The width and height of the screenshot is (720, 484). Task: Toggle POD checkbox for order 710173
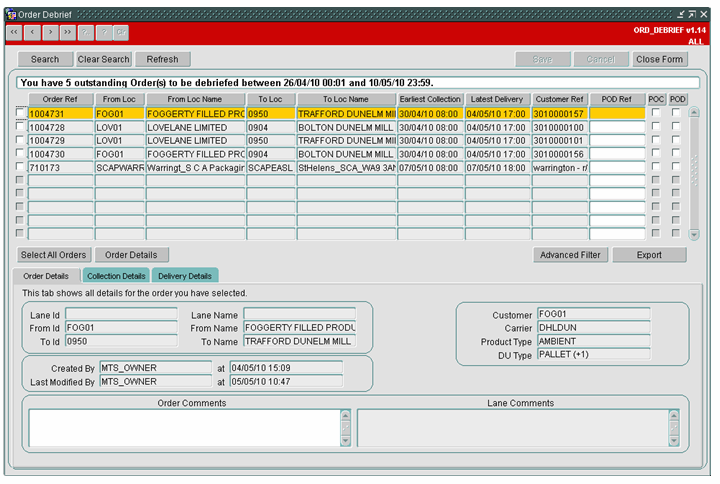point(676,166)
